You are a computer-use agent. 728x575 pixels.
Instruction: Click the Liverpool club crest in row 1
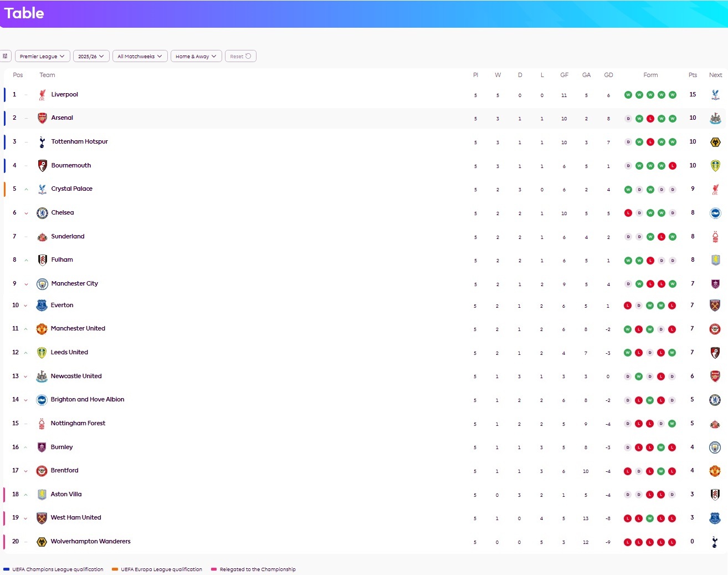click(x=42, y=95)
